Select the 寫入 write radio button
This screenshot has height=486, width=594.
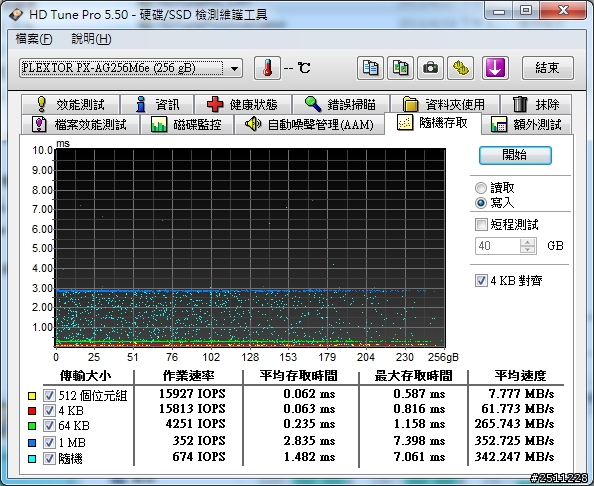pyautogui.click(x=481, y=203)
